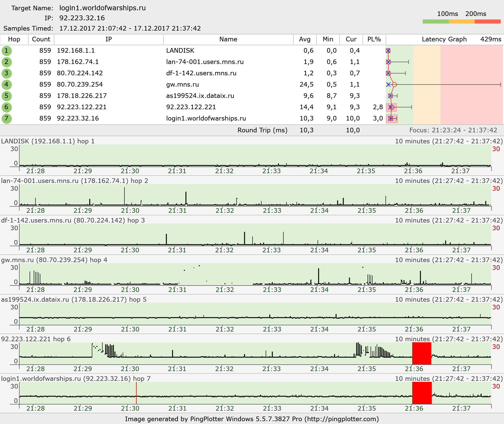Screen dimensions: 504x424
Task: Click the red packet loss block in hop 6 timeline
Action: (x=422, y=353)
